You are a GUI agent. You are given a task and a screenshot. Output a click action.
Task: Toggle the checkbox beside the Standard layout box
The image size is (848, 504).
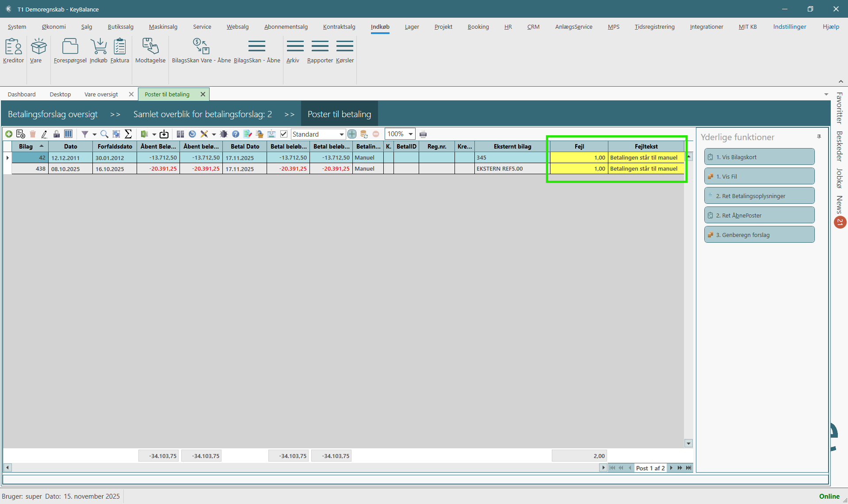click(284, 134)
